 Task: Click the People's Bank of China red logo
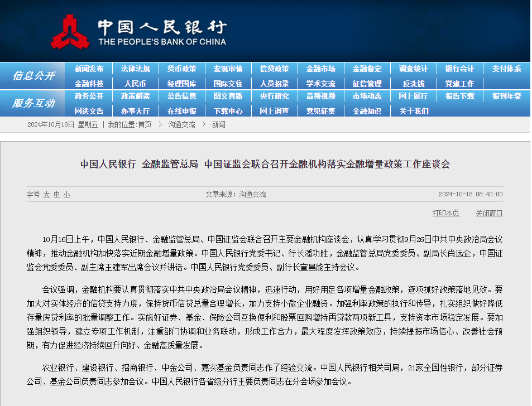[x=70, y=32]
